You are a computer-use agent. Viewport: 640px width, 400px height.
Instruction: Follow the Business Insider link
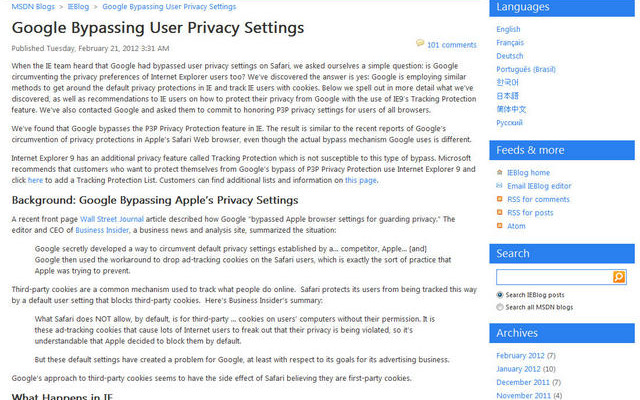[102, 230]
